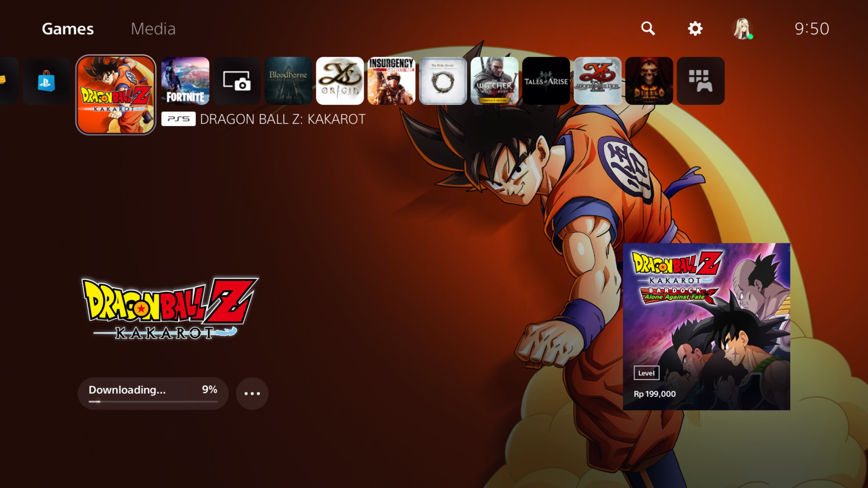Switch to the Games tab
Image resolution: width=868 pixels, height=488 pixels.
[x=68, y=29]
